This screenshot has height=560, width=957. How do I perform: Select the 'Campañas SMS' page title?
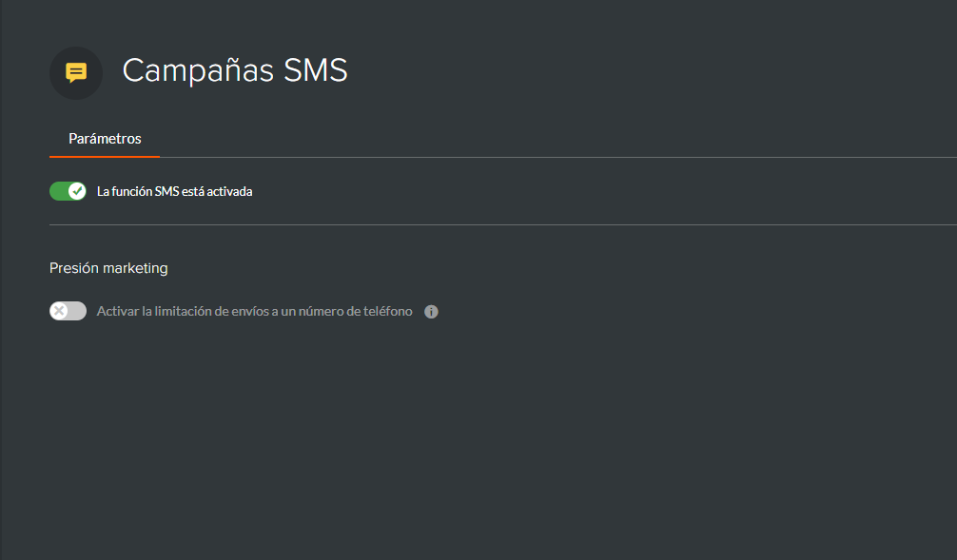coord(235,70)
